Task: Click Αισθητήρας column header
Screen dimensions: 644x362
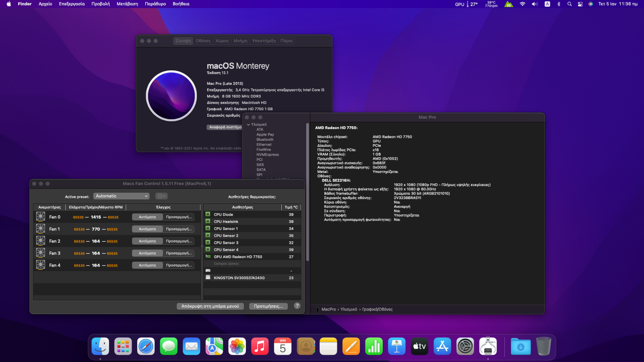Action: 242,207
